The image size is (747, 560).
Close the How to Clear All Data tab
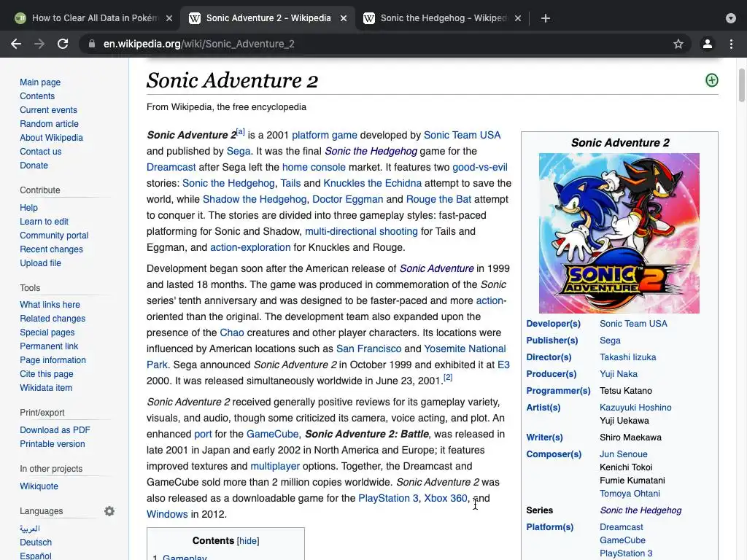point(169,18)
